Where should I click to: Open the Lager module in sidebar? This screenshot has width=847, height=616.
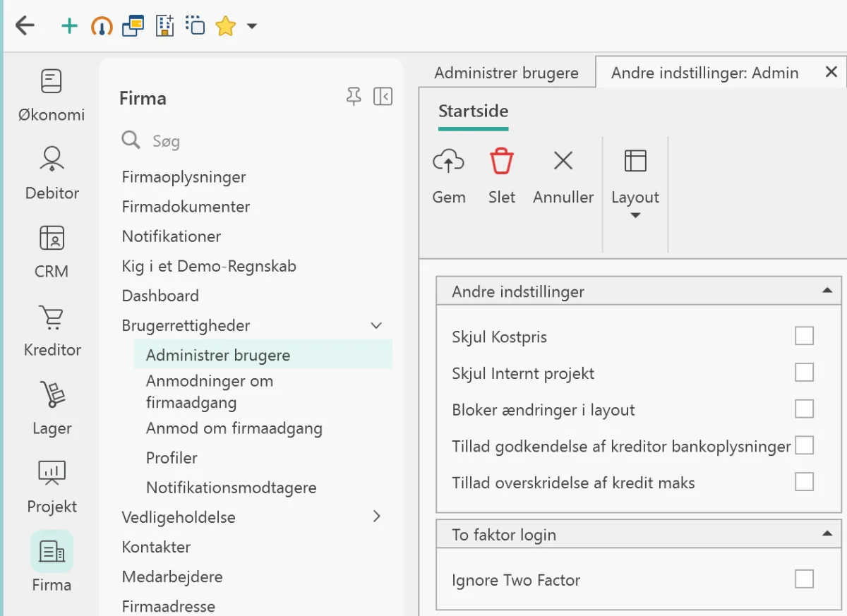coord(52,409)
